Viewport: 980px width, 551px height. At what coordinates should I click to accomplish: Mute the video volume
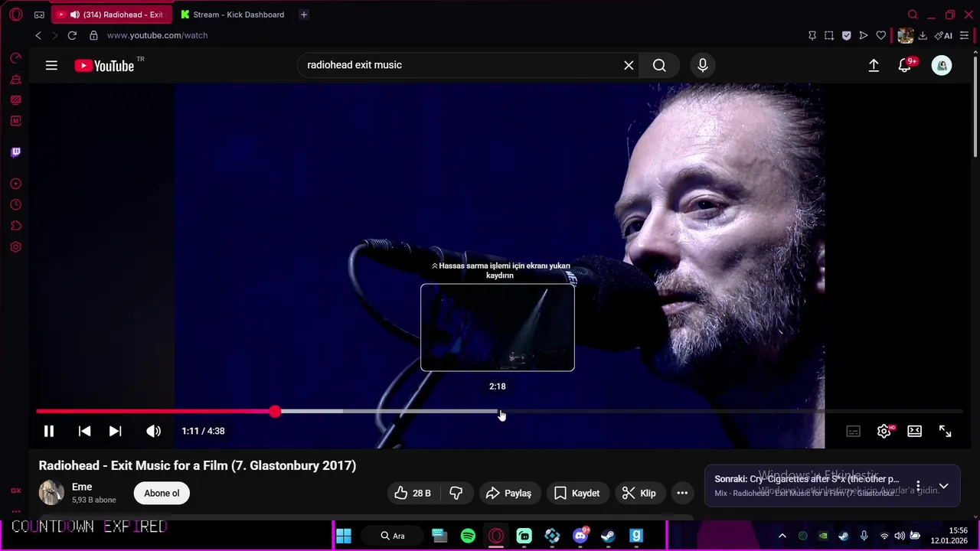click(153, 431)
